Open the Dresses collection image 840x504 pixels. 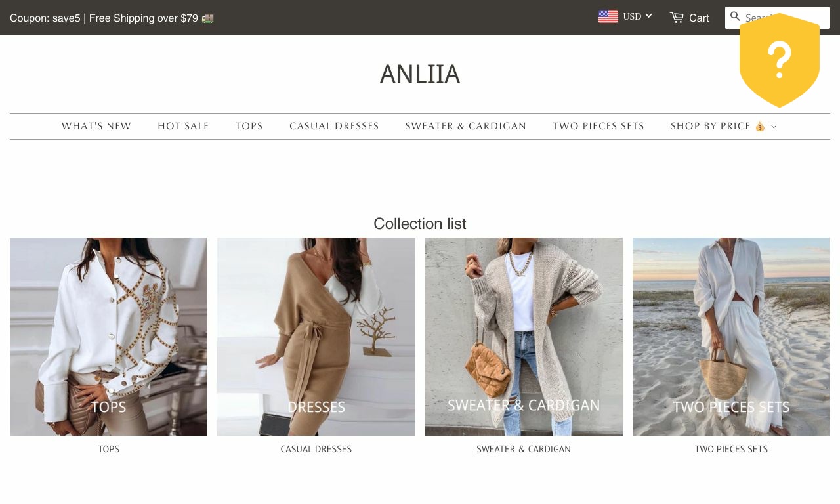316,337
